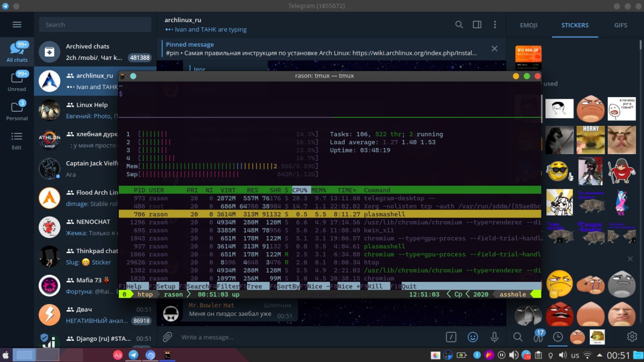644x362 pixels.
Task: Open sticker settings gear icon
Action: (x=632, y=337)
